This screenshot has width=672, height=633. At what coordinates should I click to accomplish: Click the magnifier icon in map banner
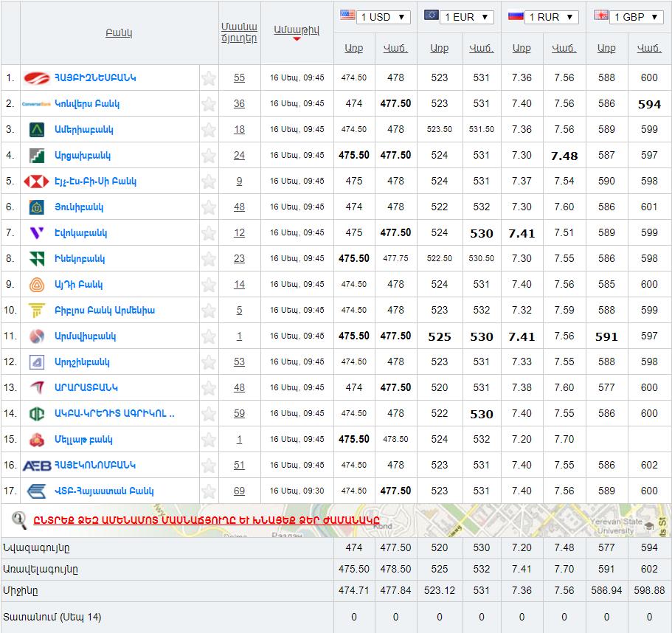pos(20,519)
